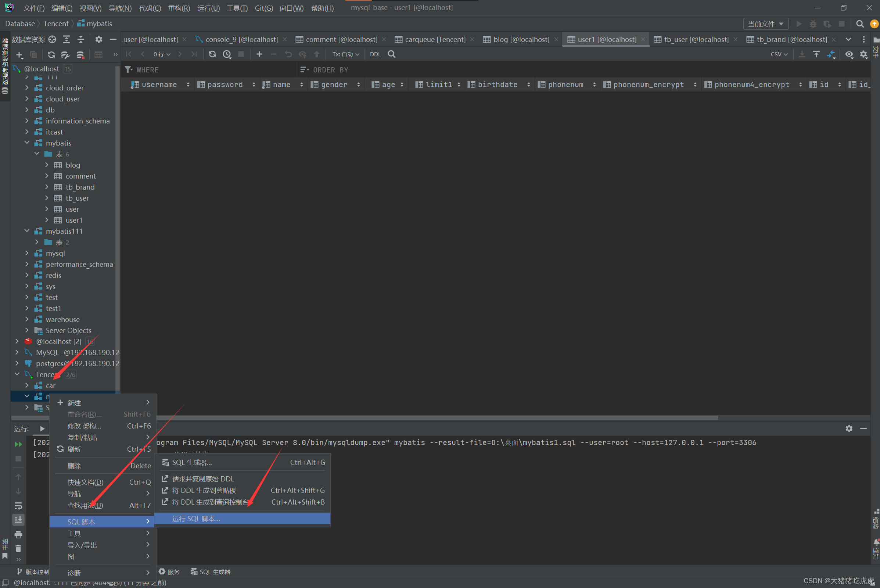This screenshot has height=588, width=880.
Task: Click the horizontal scrollbar under the grid
Action: pos(437,417)
